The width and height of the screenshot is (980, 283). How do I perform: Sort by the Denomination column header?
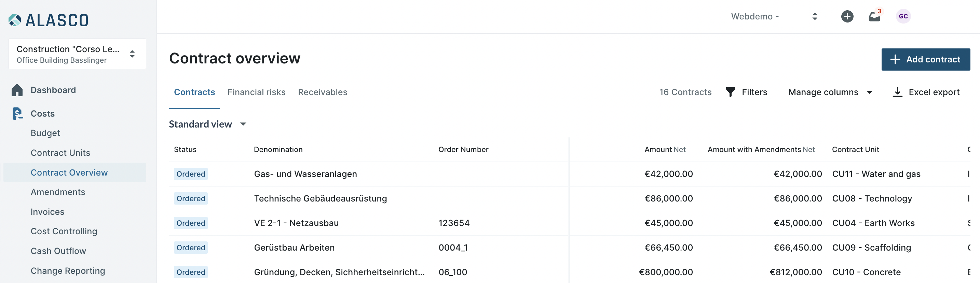(x=278, y=150)
